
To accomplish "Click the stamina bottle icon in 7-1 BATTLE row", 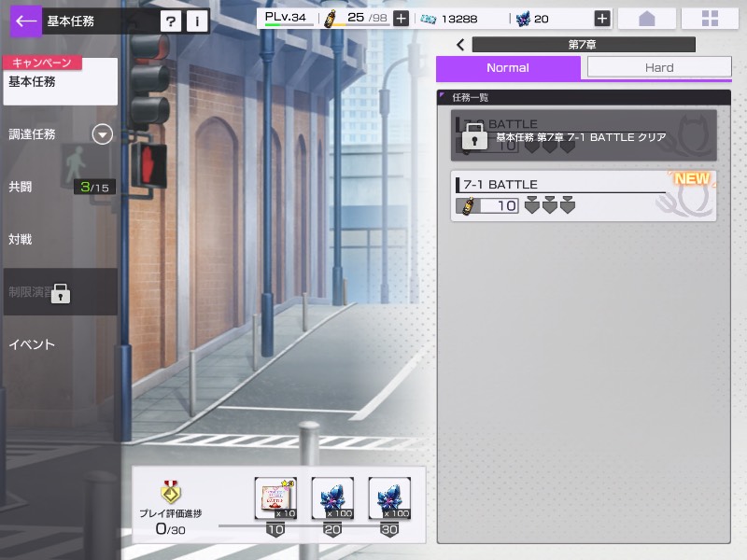I will (469, 205).
